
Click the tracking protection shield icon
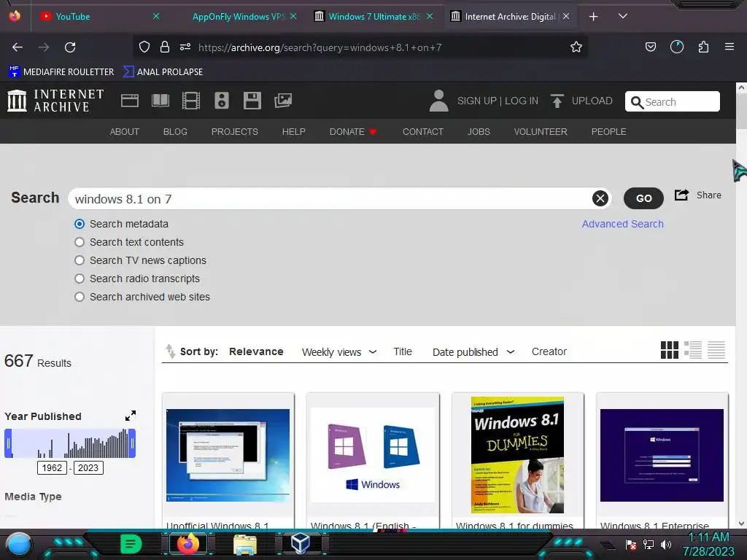click(x=144, y=47)
